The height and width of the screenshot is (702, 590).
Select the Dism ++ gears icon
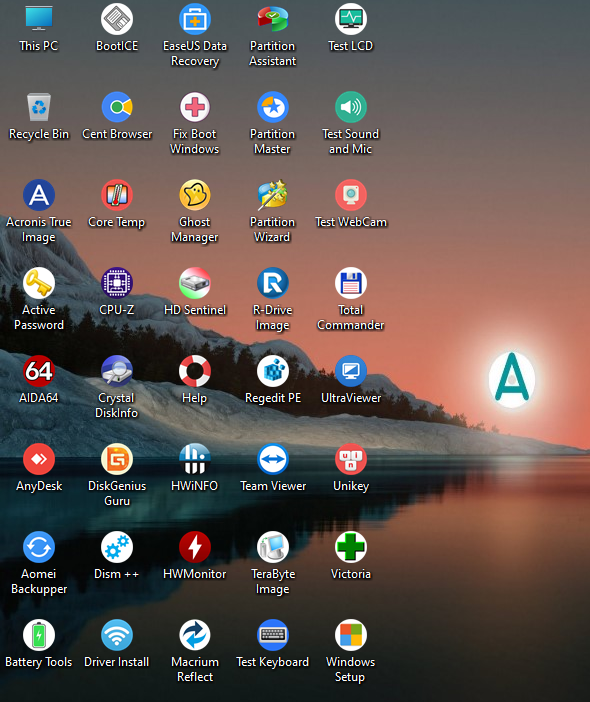pos(117,547)
